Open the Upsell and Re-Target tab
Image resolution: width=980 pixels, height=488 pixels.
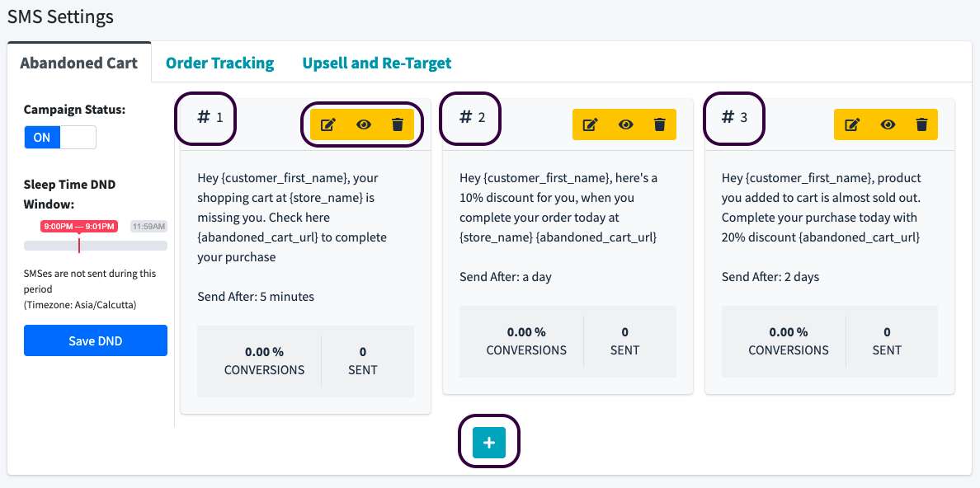point(376,63)
